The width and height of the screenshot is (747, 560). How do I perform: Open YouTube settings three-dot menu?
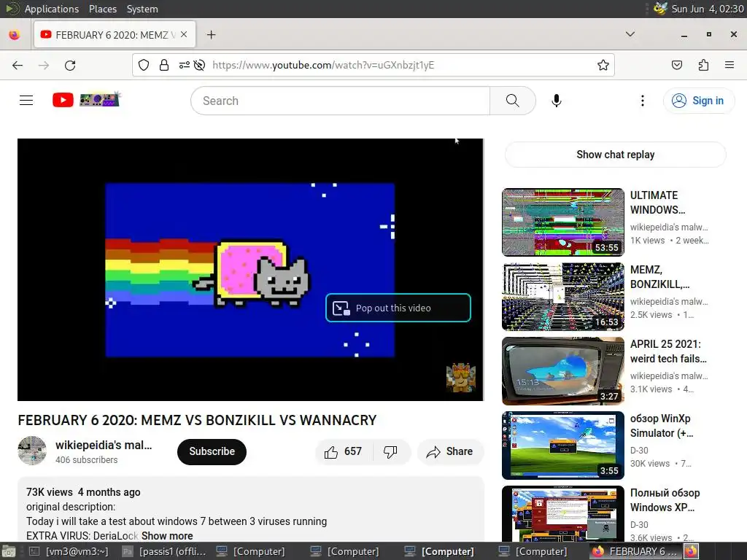[x=643, y=101]
